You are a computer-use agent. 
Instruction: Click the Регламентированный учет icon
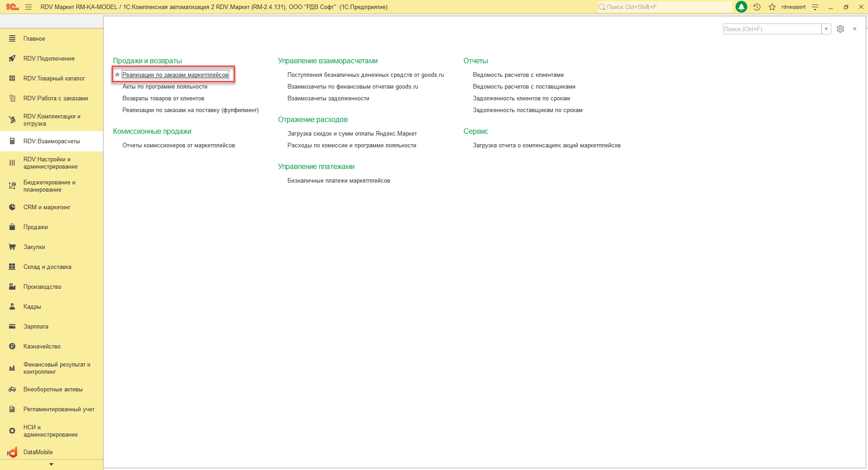pyautogui.click(x=12, y=409)
